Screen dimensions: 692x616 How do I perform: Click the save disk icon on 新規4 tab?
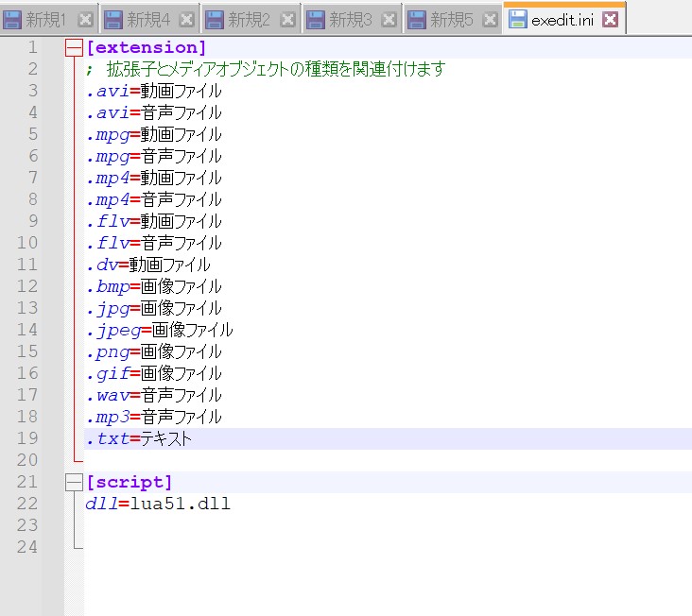(113, 20)
